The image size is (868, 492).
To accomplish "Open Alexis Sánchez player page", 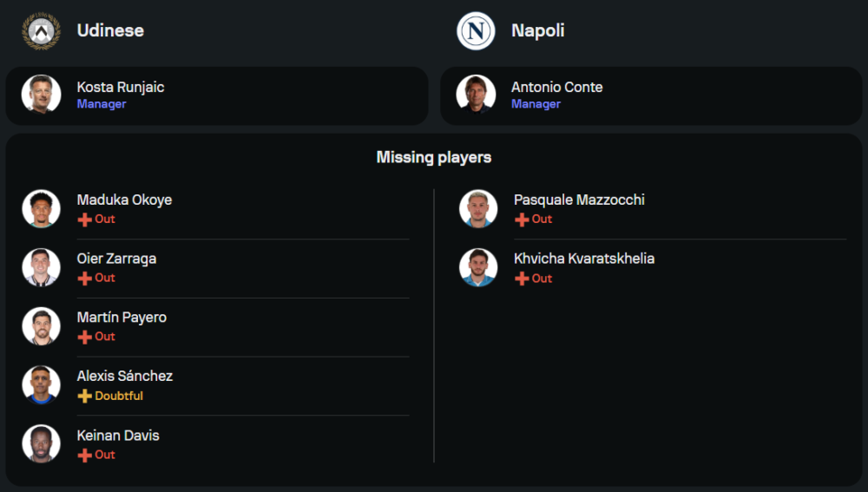I will 124,376.
